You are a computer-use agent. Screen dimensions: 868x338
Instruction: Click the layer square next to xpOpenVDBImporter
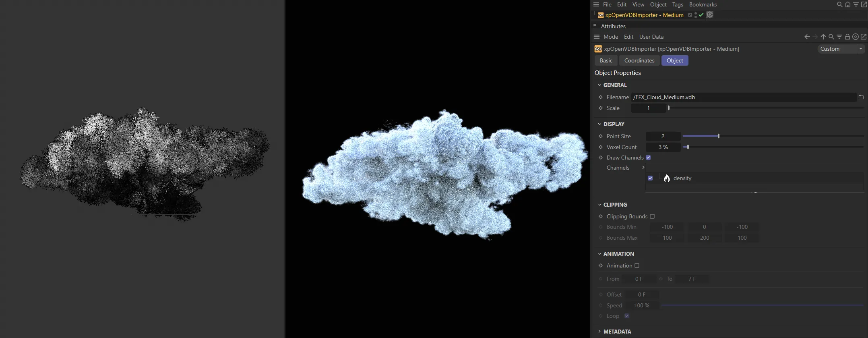(690, 15)
